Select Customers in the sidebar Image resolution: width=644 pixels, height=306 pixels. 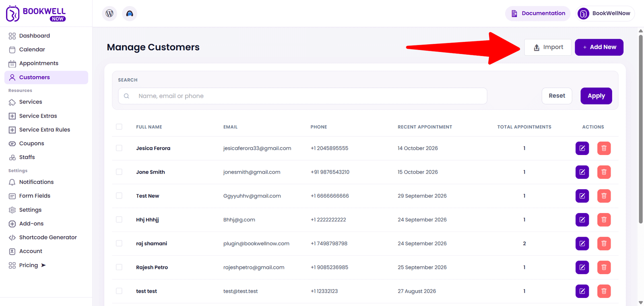(x=46, y=77)
